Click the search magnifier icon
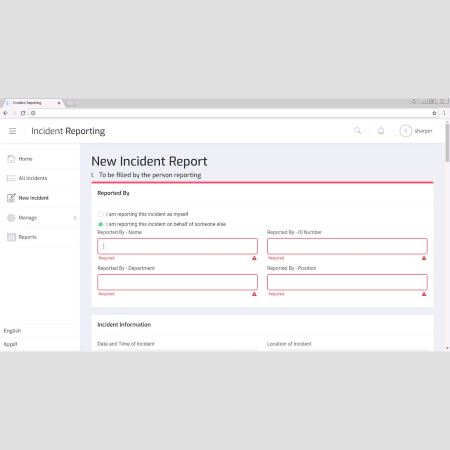Screen dimensions: 450x450 tap(357, 131)
